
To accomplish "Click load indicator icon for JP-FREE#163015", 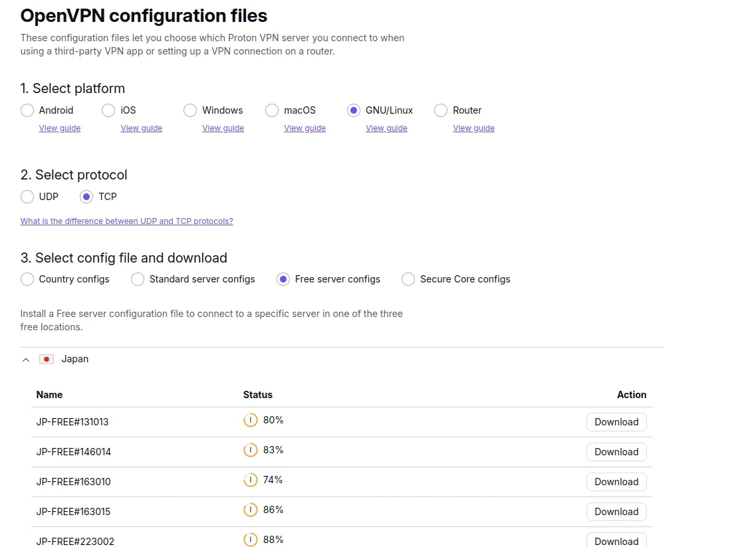I will [x=250, y=510].
